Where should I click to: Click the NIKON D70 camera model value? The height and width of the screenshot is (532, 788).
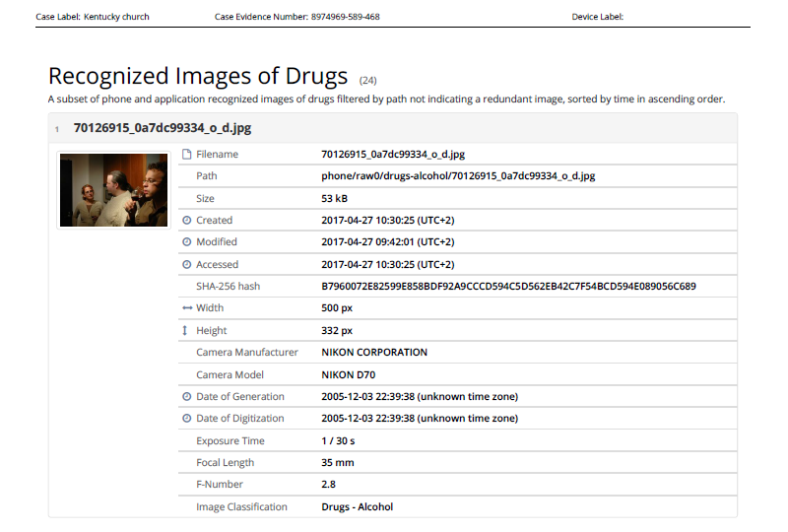coord(348,375)
